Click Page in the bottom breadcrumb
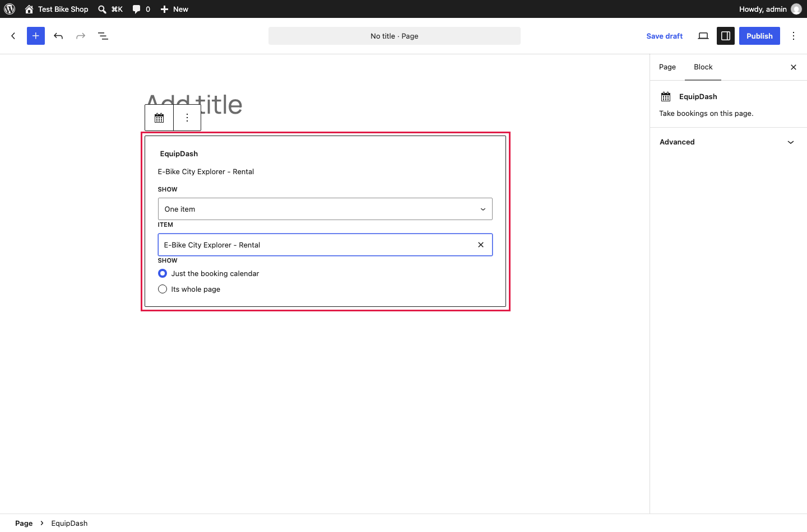This screenshot has width=807, height=532. coord(24,523)
